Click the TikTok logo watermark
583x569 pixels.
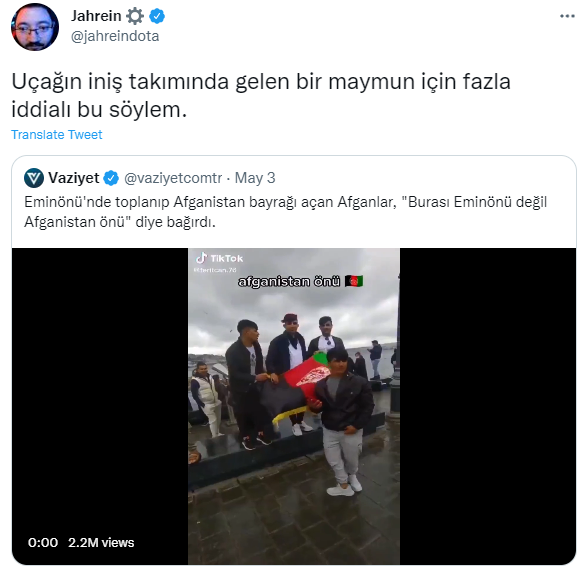coord(219,258)
